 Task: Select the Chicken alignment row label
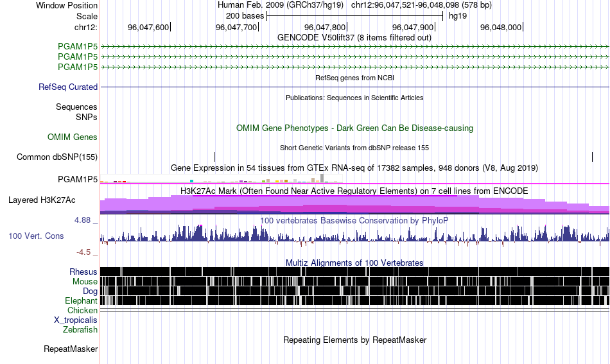tap(82, 310)
